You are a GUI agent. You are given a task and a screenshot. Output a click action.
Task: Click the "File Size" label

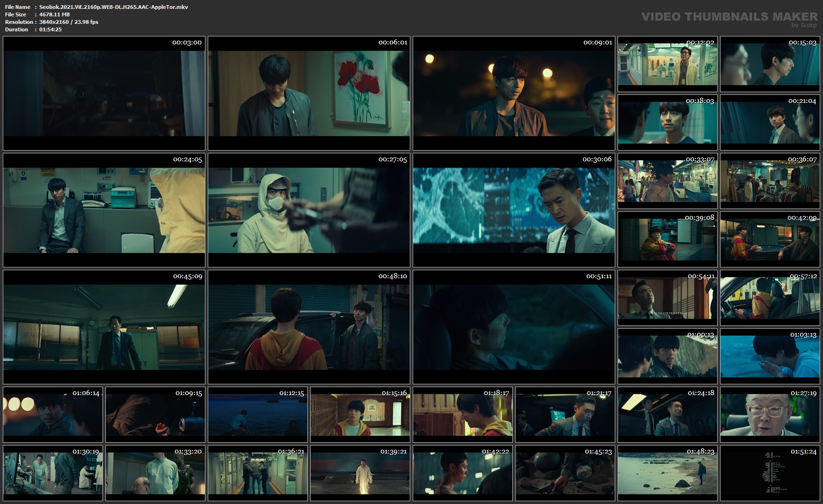(16, 14)
